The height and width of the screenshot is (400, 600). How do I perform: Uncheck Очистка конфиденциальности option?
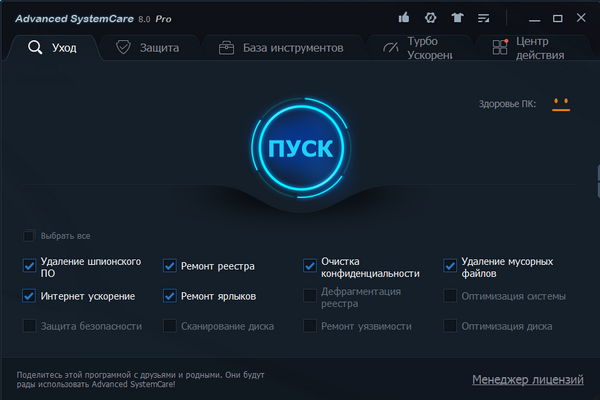tap(310, 266)
